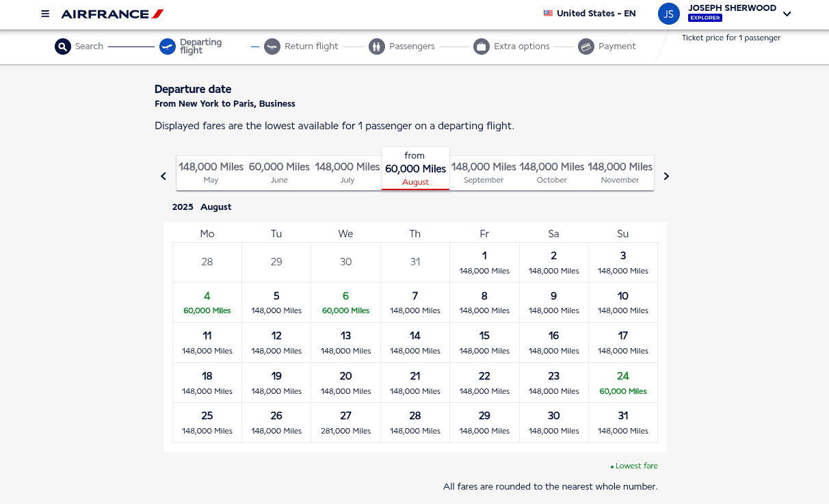Pick August 27 with 281,000 Miles

(x=345, y=422)
